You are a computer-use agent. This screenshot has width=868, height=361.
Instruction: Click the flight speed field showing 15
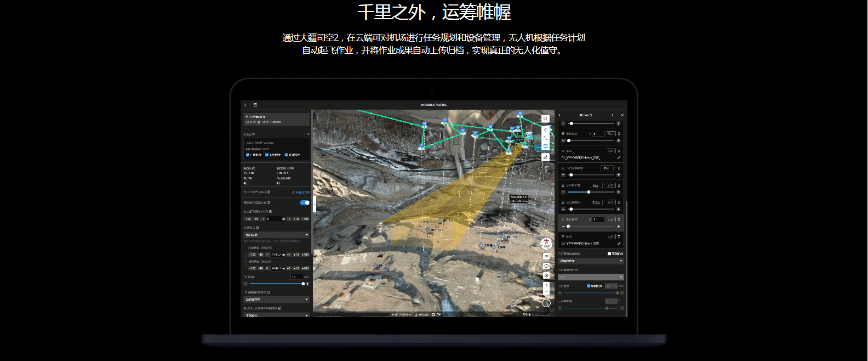click(297, 277)
